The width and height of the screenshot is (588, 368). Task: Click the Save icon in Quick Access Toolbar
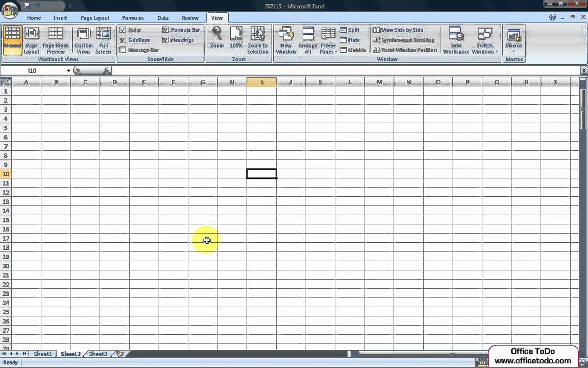pyautogui.click(x=27, y=6)
